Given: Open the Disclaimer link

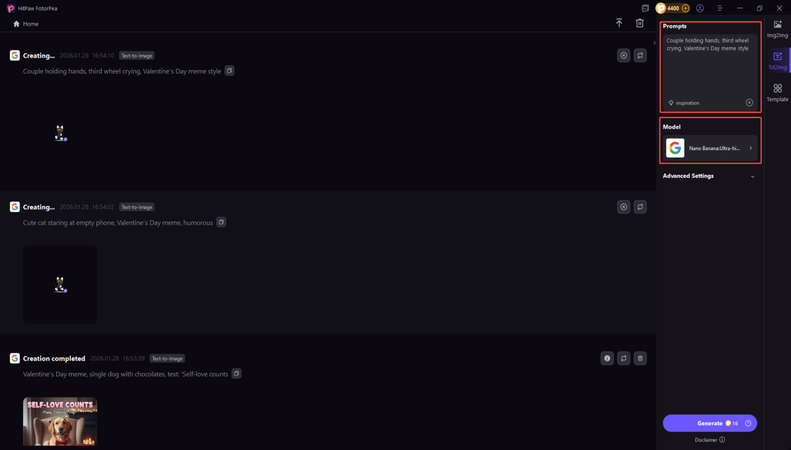Looking at the screenshot, I should pos(709,440).
